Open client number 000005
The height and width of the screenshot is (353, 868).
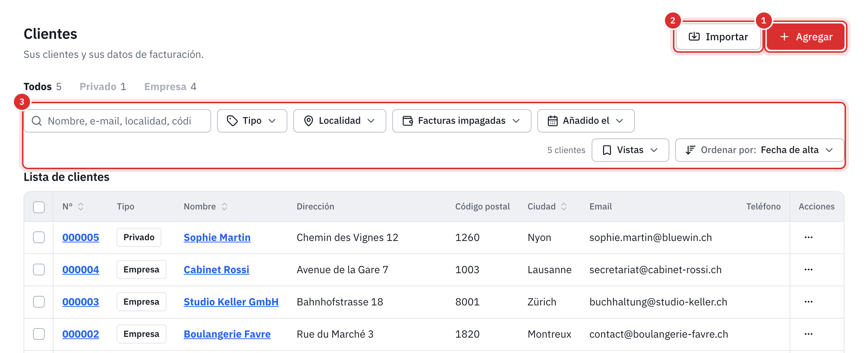(x=81, y=237)
